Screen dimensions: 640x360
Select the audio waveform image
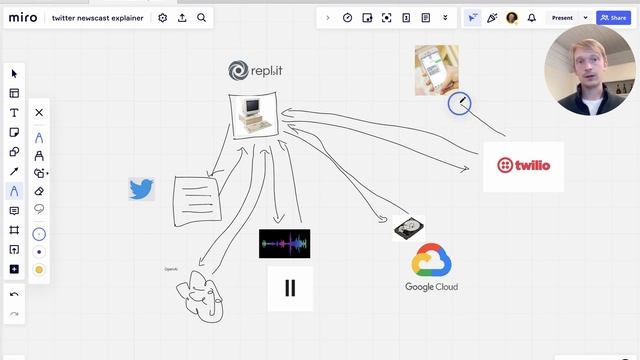click(284, 244)
